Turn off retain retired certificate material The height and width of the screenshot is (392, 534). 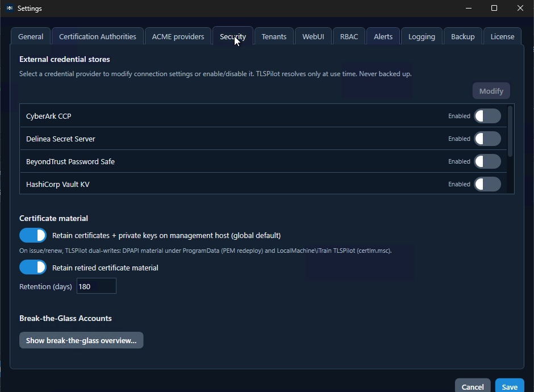(x=33, y=268)
